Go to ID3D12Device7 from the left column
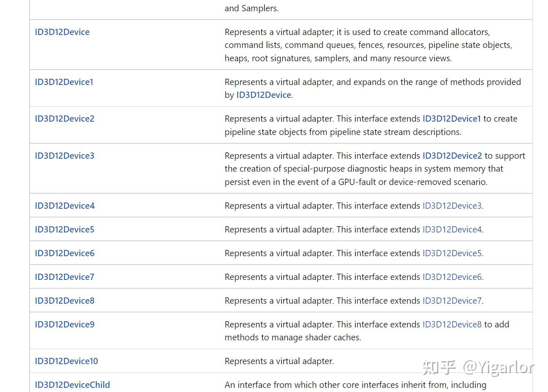Screen dimensions: 548x392 [x=65, y=277]
